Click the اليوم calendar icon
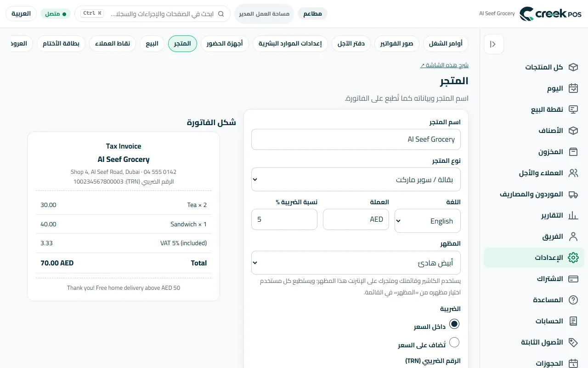 [573, 88]
